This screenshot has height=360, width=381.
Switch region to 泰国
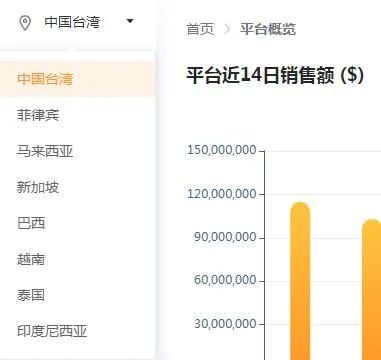77,295
